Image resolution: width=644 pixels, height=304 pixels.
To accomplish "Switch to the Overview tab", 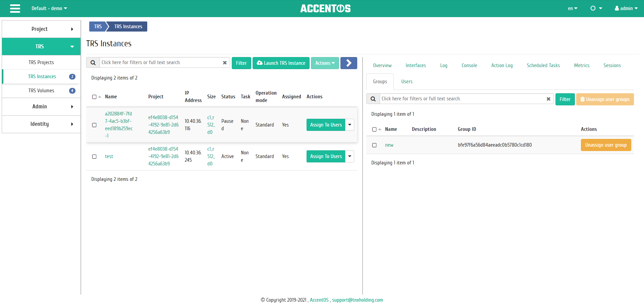I will pyautogui.click(x=382, y=65).
